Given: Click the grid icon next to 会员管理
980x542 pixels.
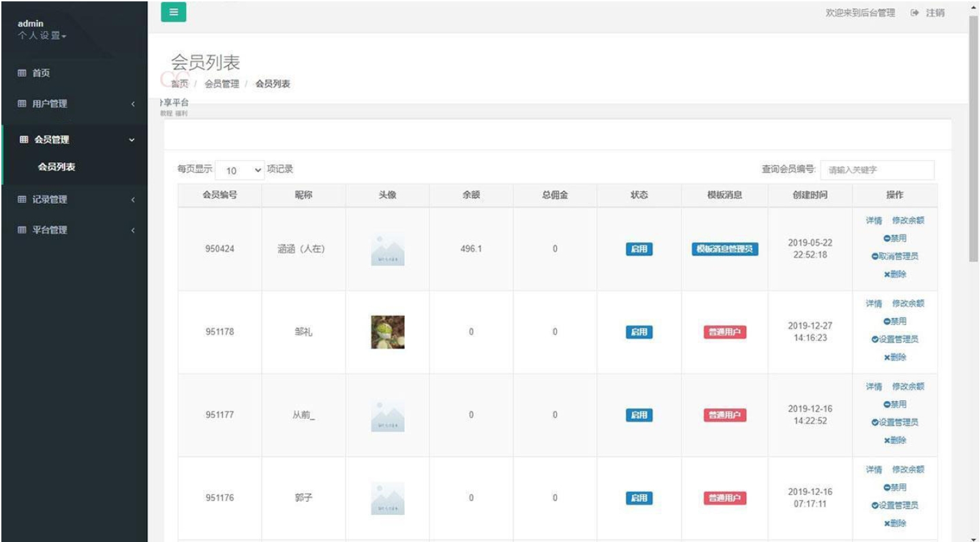Looking at the screenshot, I should (24, 140).
